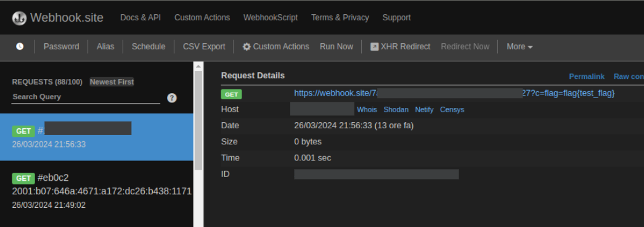The height and width of the screenshot is (227, 644).
Task: Open WebhookScript page
Action: (271, 18)
